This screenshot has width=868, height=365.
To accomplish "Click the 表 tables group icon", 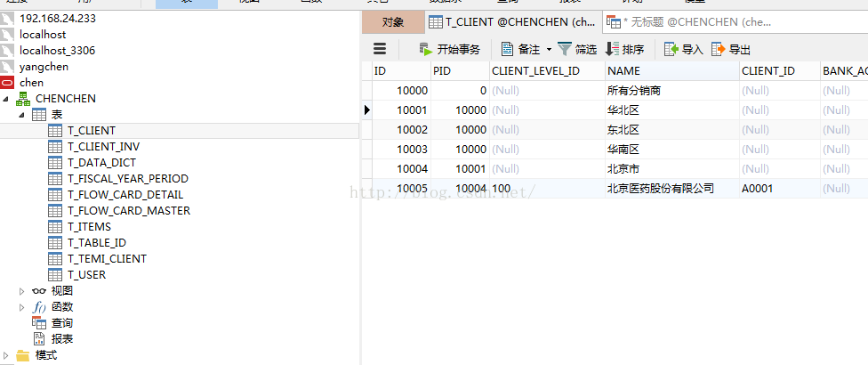I will point(39,115).
